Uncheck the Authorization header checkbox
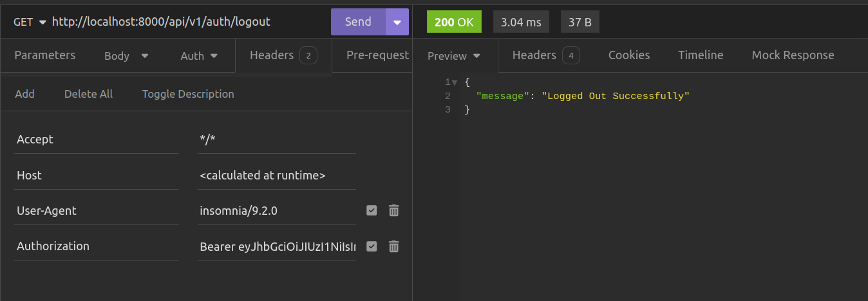This screenshot has height=301, width=868. click(x=372, y=246)
